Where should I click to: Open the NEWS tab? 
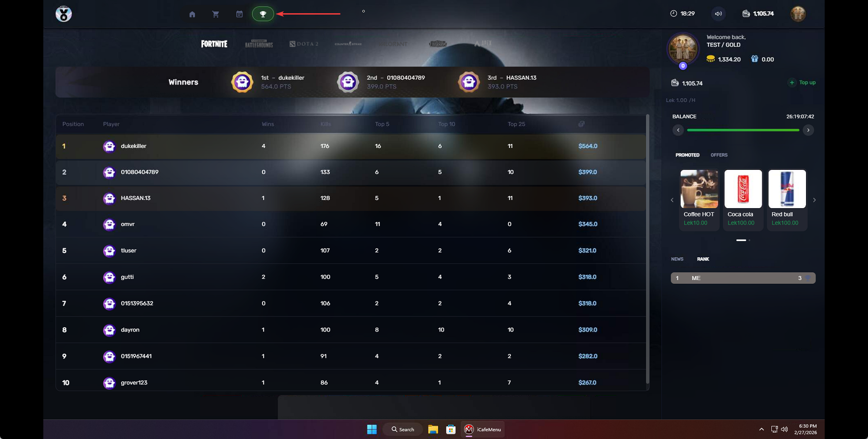click(x=677, y=259)
